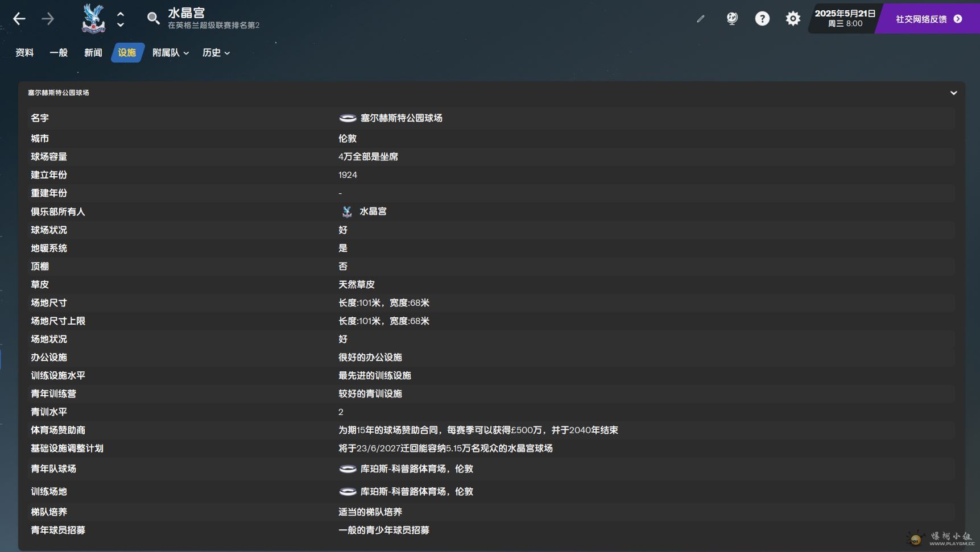Continue with 社交网络反馈 button

click(929, 19)
